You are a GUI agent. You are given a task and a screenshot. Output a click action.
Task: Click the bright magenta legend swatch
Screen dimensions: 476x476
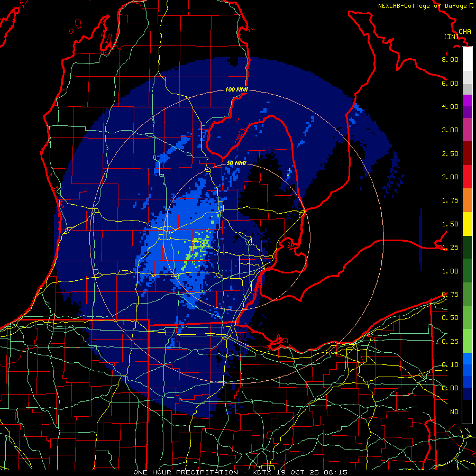click(x=467, y=100)
